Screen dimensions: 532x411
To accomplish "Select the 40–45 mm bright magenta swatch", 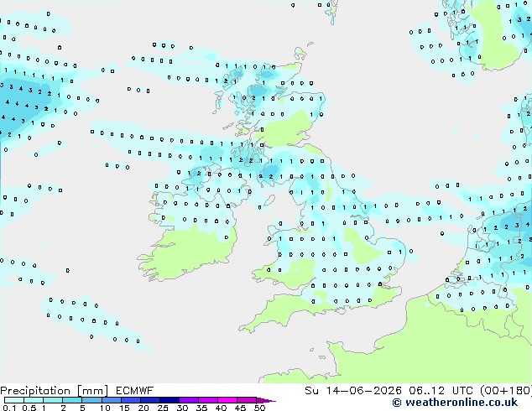I will point(227,400).
